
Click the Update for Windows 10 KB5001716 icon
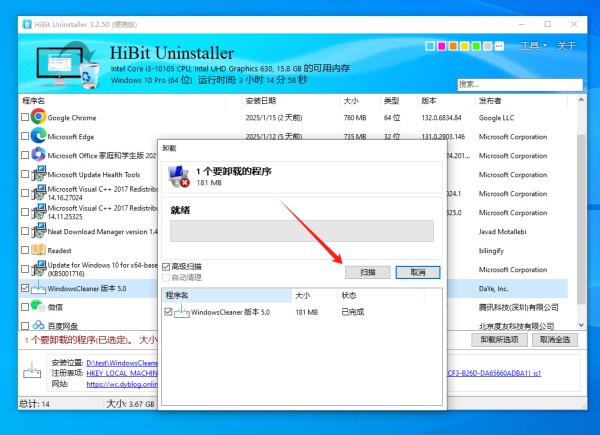click(39, 269)
